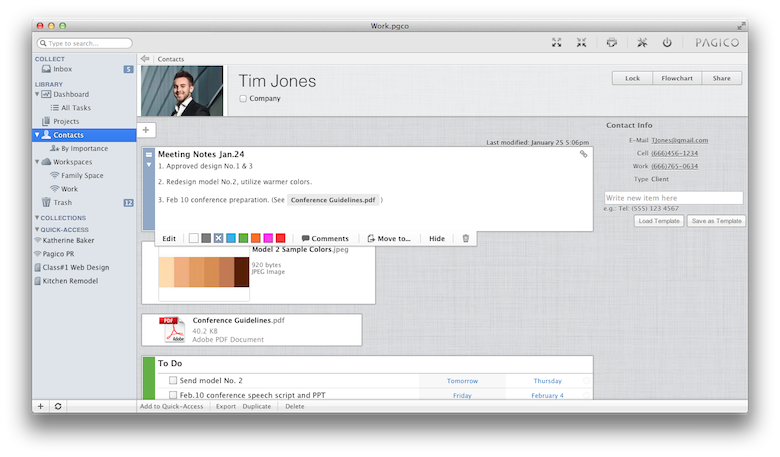The image size is (780, 457).
Task: Click the back arrow beside Contacts breadcrumb
Action: click(x=145, y=59)
